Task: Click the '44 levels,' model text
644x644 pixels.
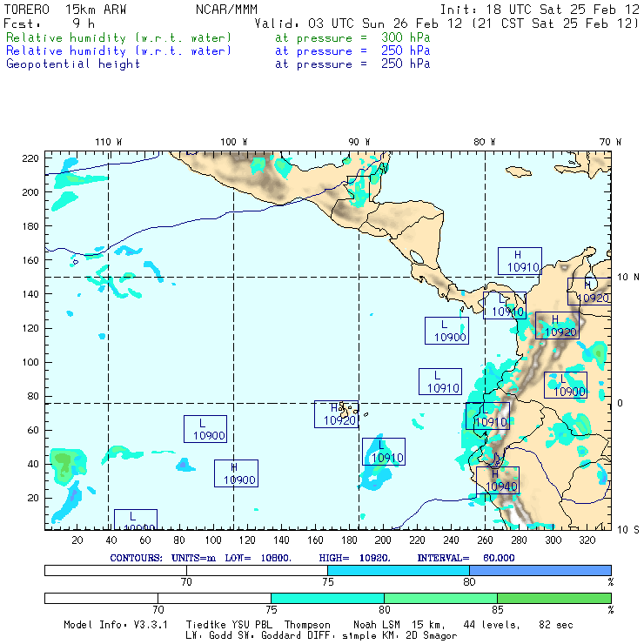Action: pos(492,625)
